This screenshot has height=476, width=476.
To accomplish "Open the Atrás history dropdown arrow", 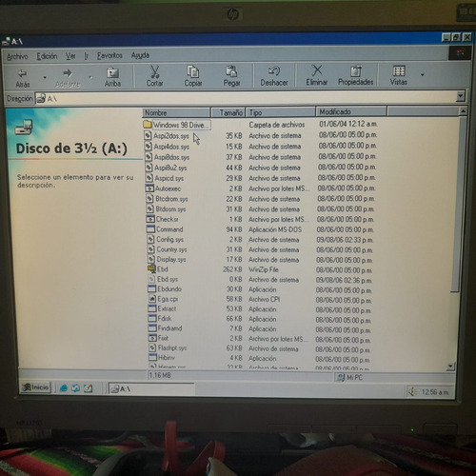I will [45, 77].
